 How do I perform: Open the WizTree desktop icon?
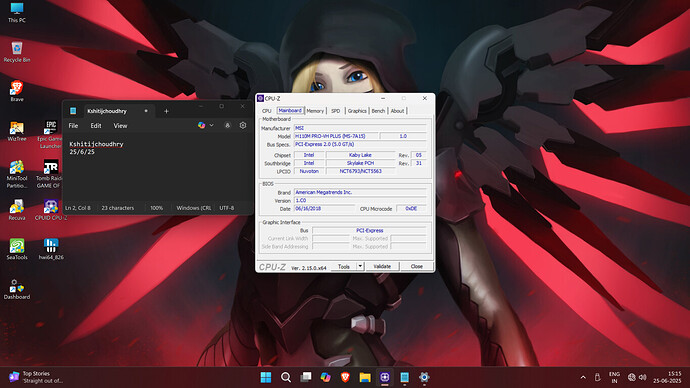click(17, 131)
